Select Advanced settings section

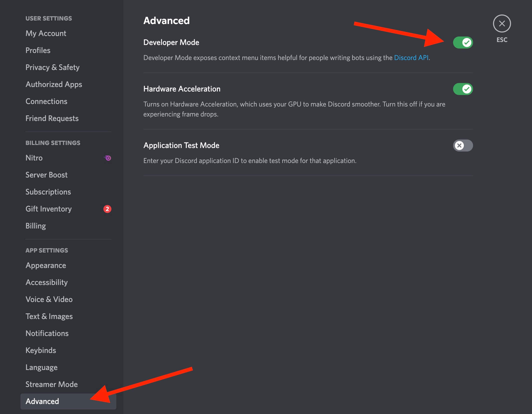pyautogui.click(x=42, y=401)
